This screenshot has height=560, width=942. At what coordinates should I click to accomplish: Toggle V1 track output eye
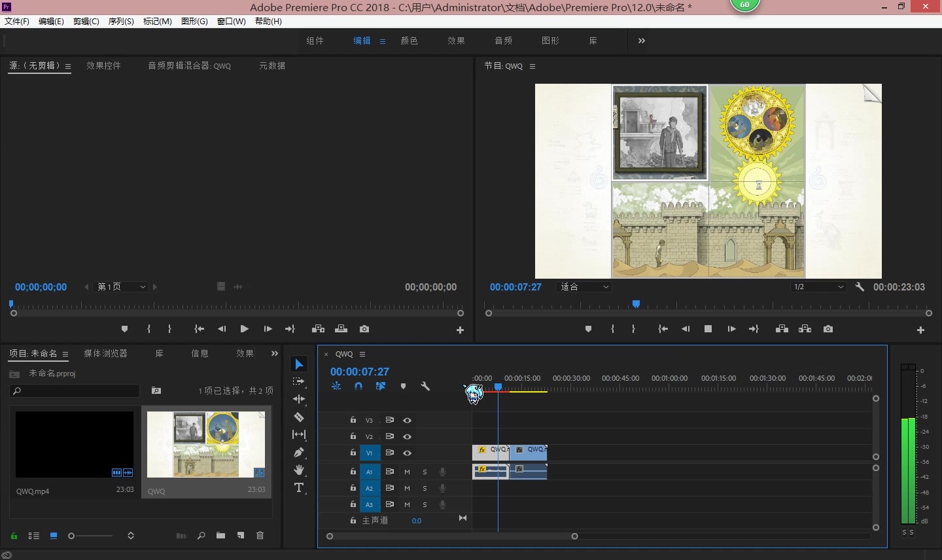[407, 453]
